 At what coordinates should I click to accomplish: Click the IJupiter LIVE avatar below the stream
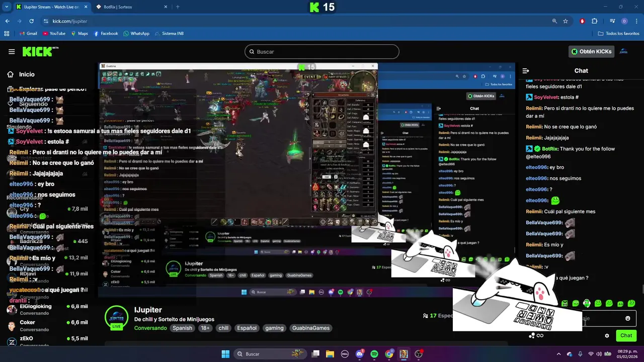(x=116, y=317)
